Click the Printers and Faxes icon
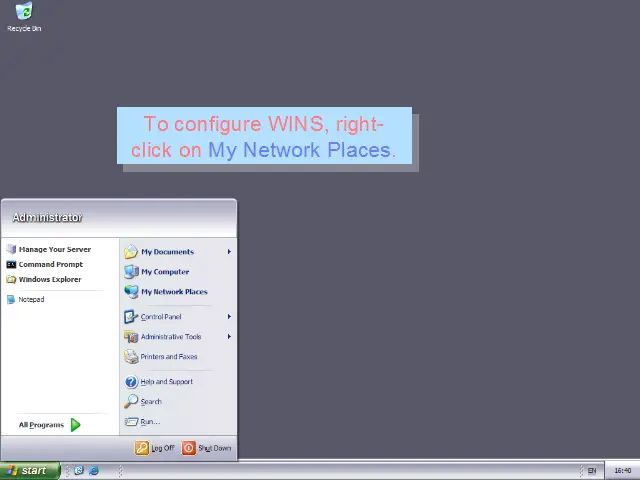The image size is (640, 480). 131,357
